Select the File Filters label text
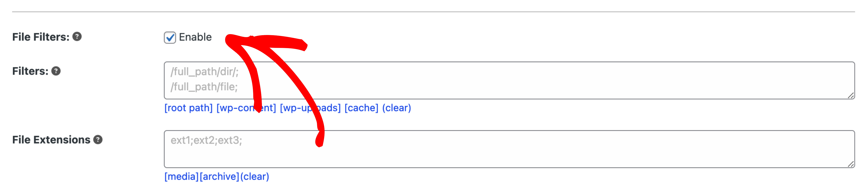 (41, 37)
